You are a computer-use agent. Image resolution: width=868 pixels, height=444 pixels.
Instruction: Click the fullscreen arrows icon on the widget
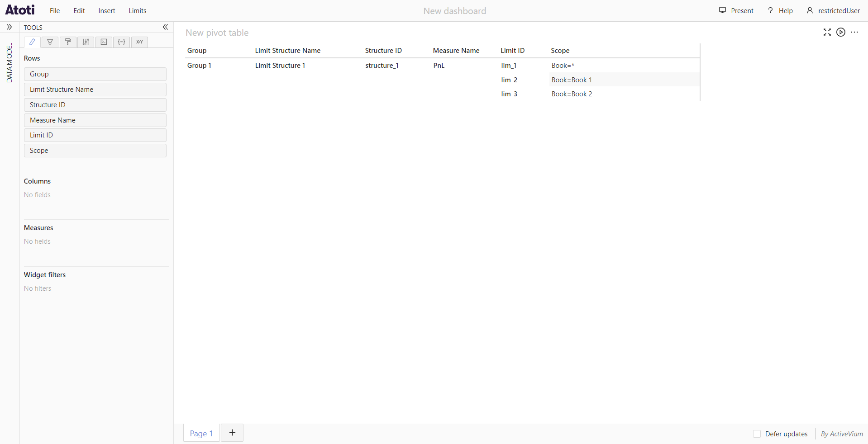827,32
